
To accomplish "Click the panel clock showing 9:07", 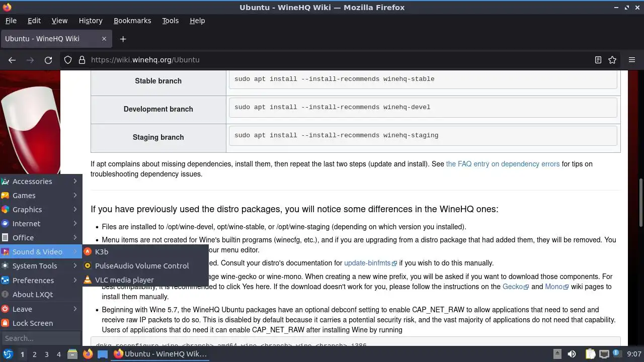I will (634, 354).
